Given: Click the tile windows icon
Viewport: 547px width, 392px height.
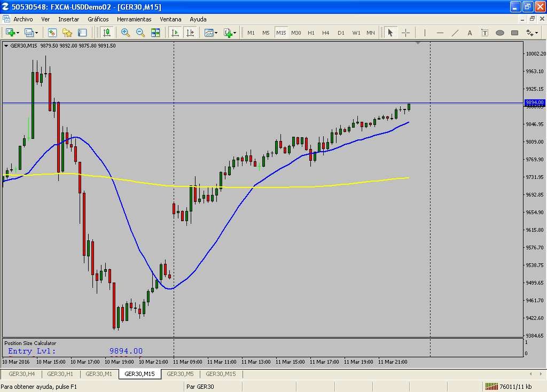Looking at the screenshot, I should 155,33.
